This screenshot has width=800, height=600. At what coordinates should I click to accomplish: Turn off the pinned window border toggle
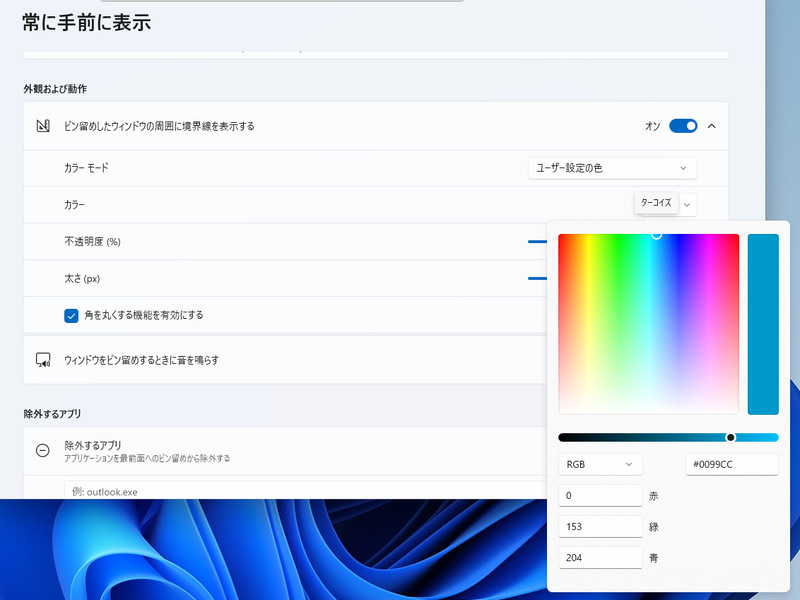click(683, 126)
